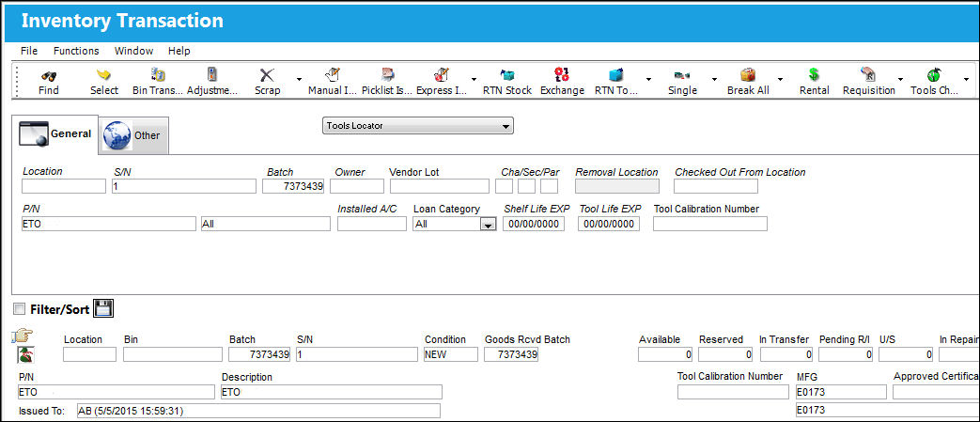Open the Requisition toolbar icon
980x422 pixels.
click(x=868, y=75)
